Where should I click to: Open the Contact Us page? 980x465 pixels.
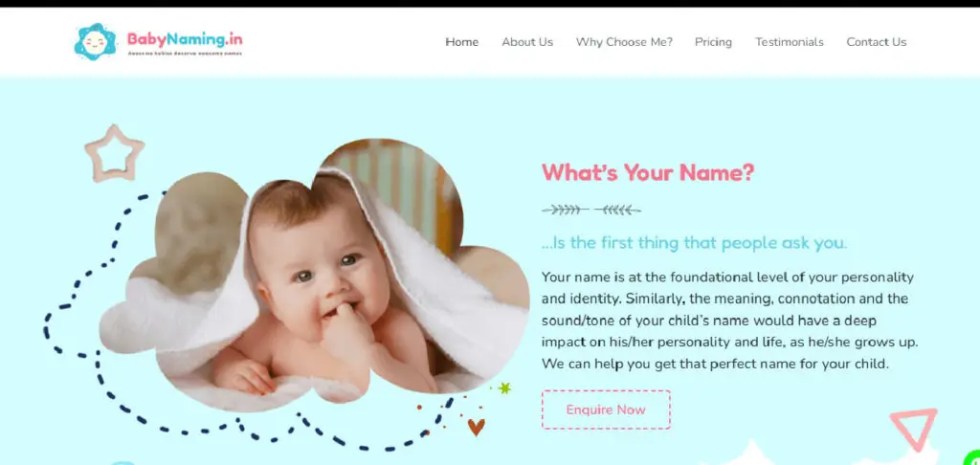876,42
